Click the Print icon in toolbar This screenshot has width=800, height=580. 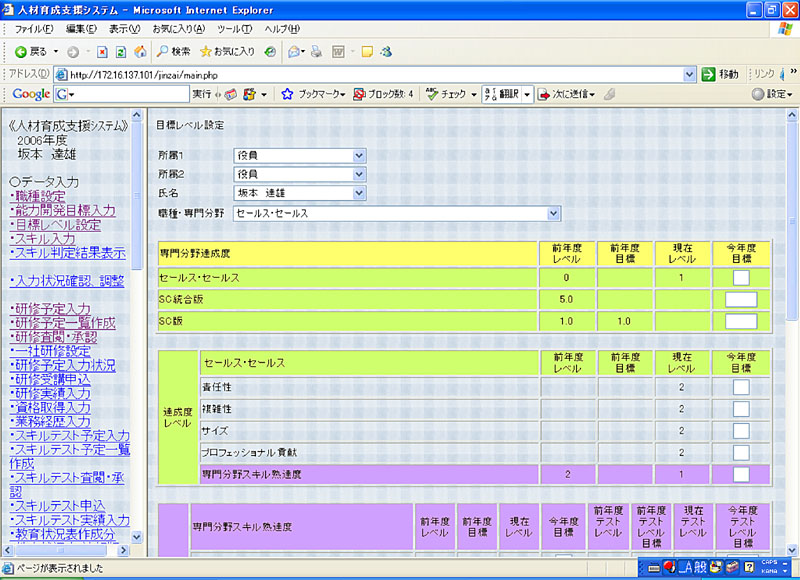click(x=316, y=51)
